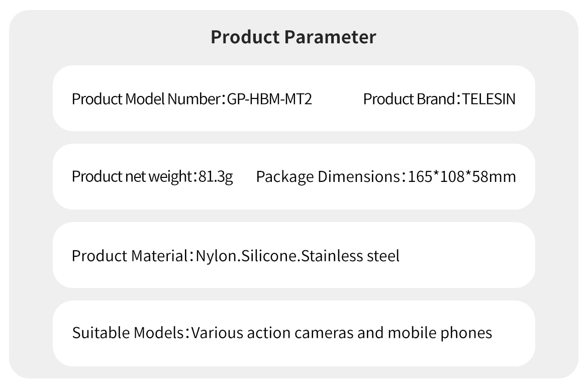The width and height of the screenshot is (588, 387).
Task: Click the word "Silicone"
Action: [270, 256]
